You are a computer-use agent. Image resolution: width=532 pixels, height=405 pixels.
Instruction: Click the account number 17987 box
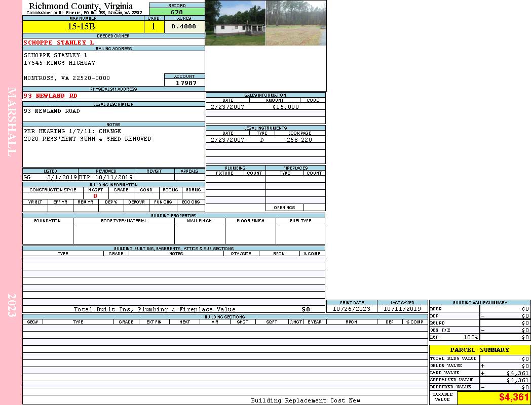pos(184,83)
